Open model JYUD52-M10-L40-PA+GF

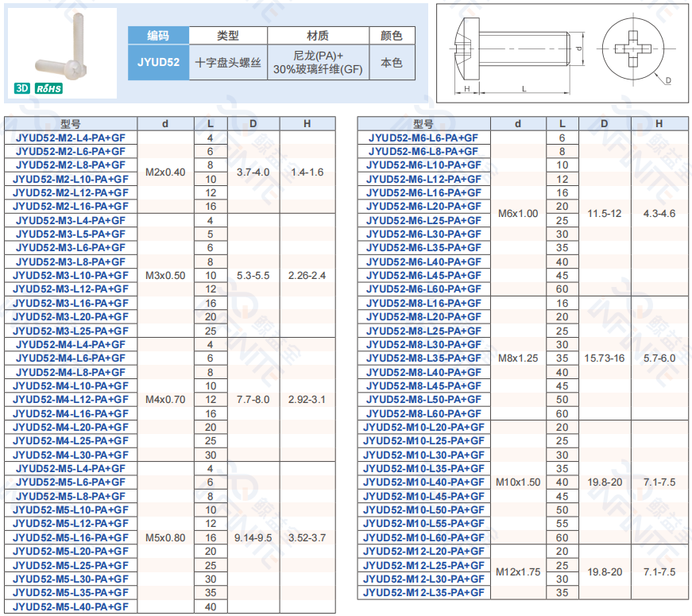[x=423, y=482]
